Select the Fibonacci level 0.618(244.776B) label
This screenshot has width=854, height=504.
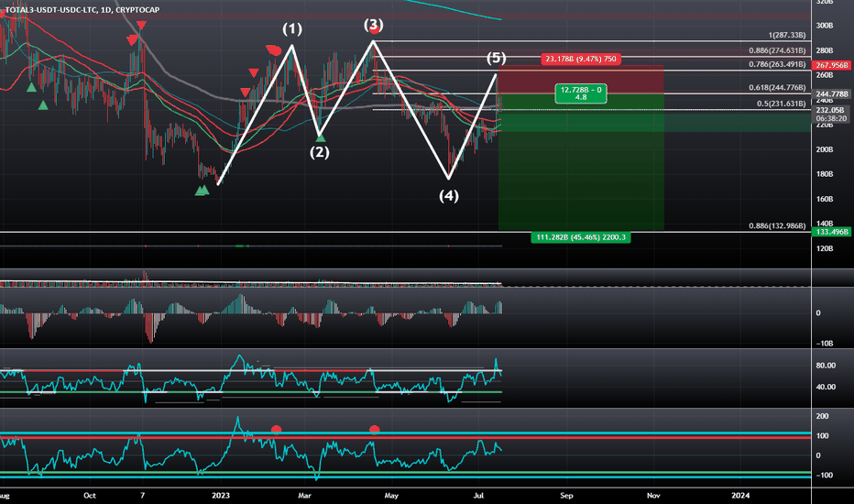click(x=777, y=87)
